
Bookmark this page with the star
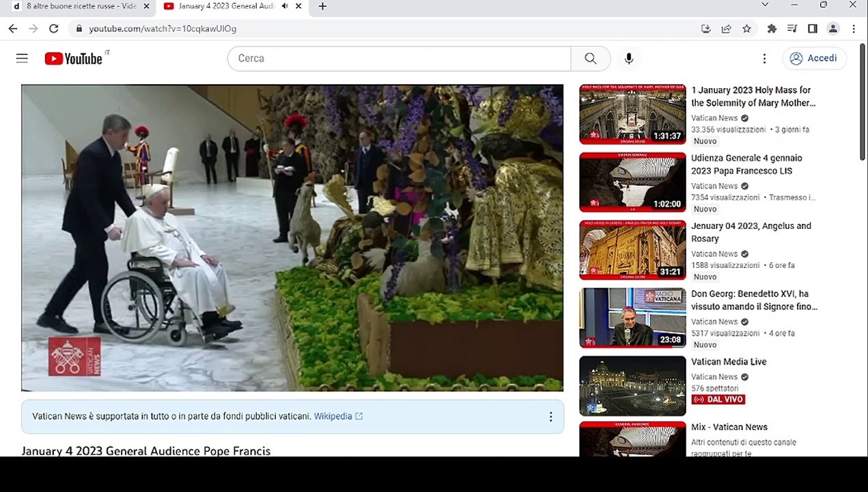pos(746,29)
